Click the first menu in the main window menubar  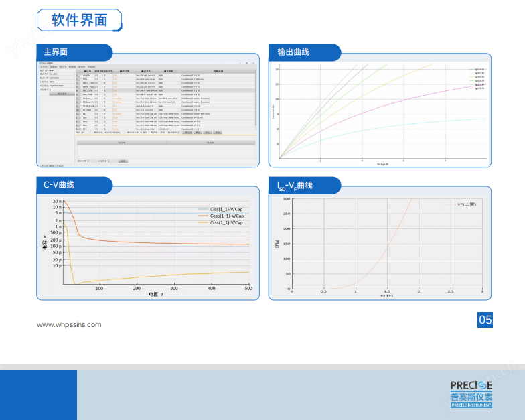[x=44, y=67]
